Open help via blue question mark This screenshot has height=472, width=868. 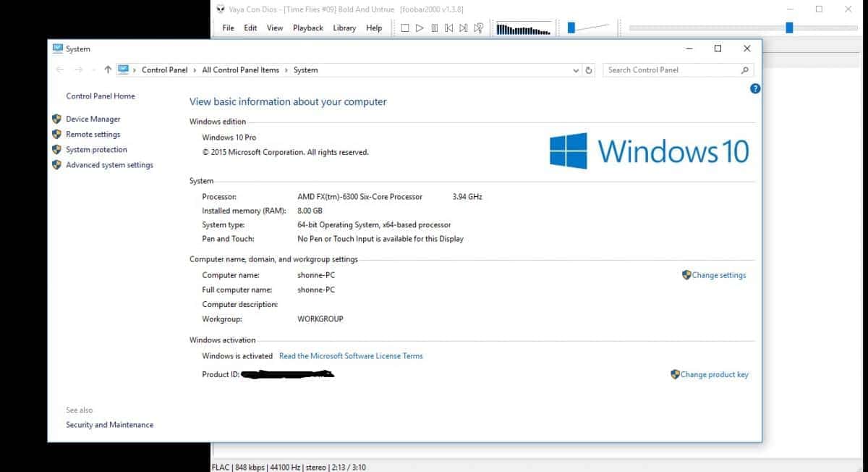pyautogui.click(x=755, y=88)
